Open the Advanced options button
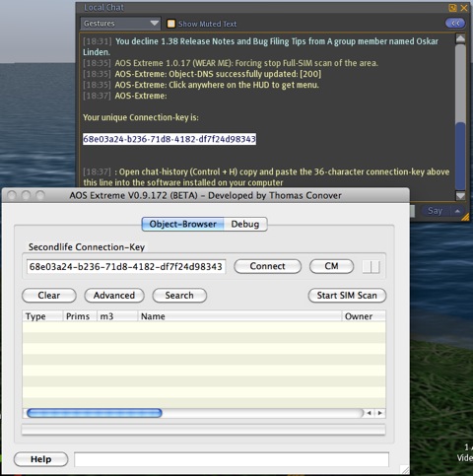Screen dimensions: 473x476 click(x=114, y=296)
